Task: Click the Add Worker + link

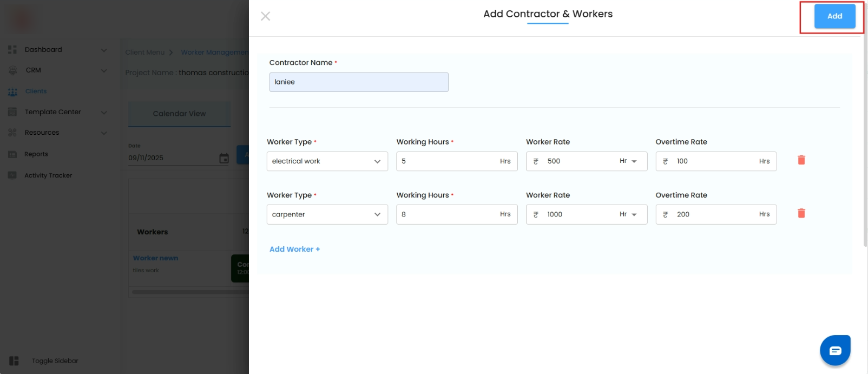Action: 294,250
